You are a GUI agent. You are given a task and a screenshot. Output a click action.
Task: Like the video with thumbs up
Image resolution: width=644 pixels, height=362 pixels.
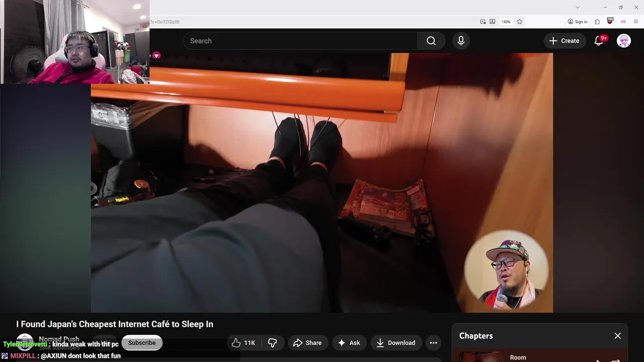click(x=244, y=343)
